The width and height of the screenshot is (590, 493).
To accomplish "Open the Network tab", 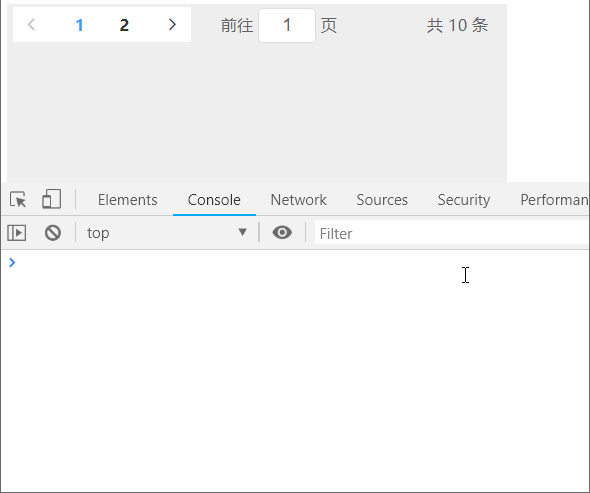I will (x=299, y=200).
